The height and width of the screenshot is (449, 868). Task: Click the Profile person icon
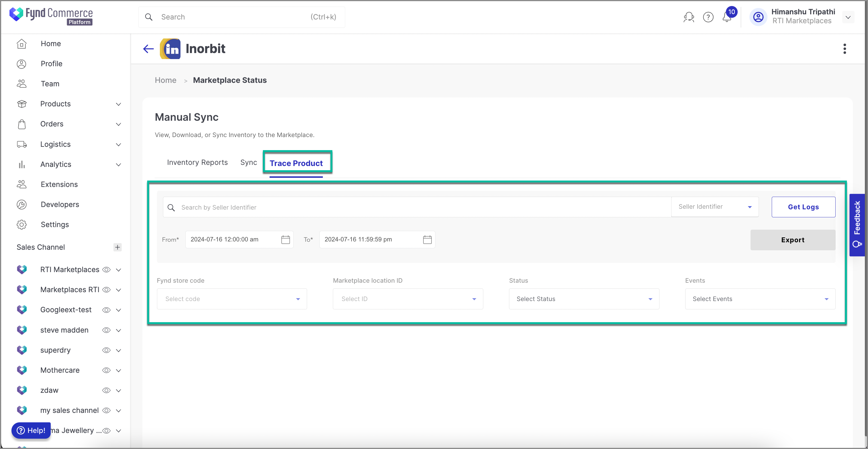click(21, 64)
